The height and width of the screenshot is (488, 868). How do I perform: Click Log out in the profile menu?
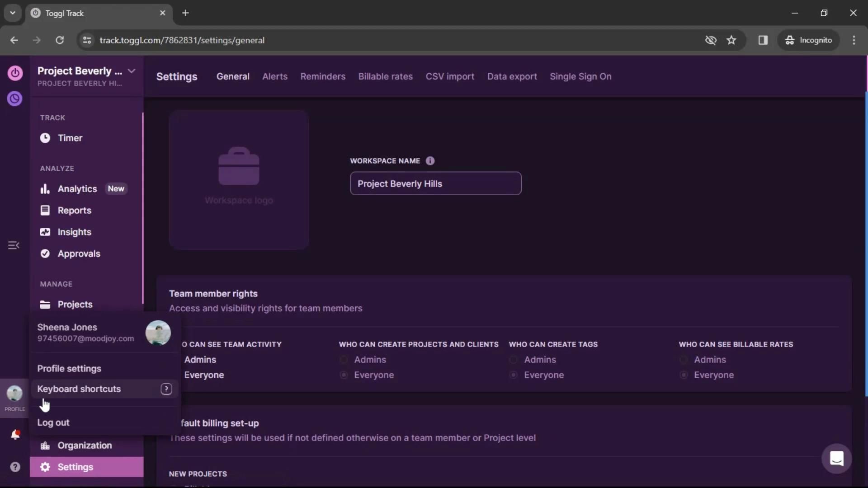pos(53,422)
